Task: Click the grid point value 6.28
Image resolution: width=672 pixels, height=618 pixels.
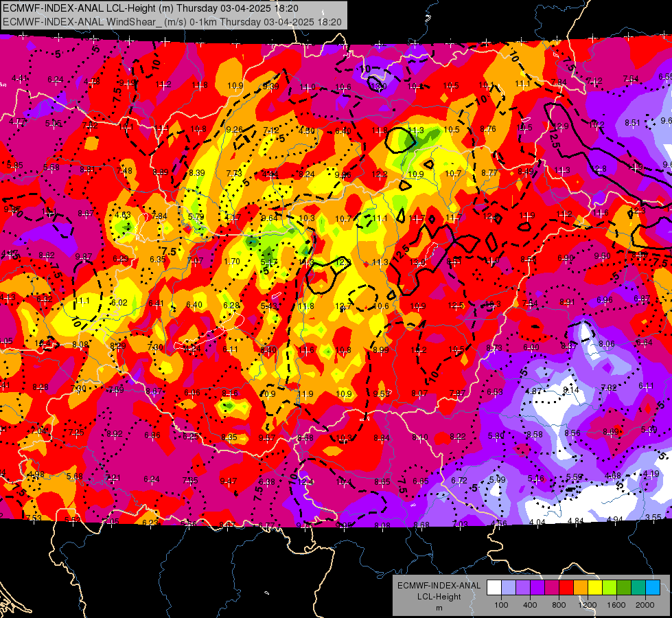Action: coord(231,305)
